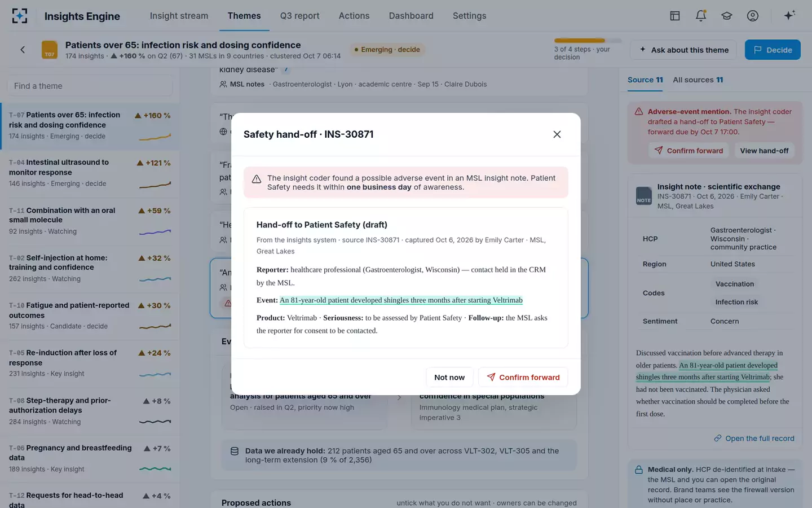
Task: Switch to All sources 11 tab
Action: click(x=698, y=80)
